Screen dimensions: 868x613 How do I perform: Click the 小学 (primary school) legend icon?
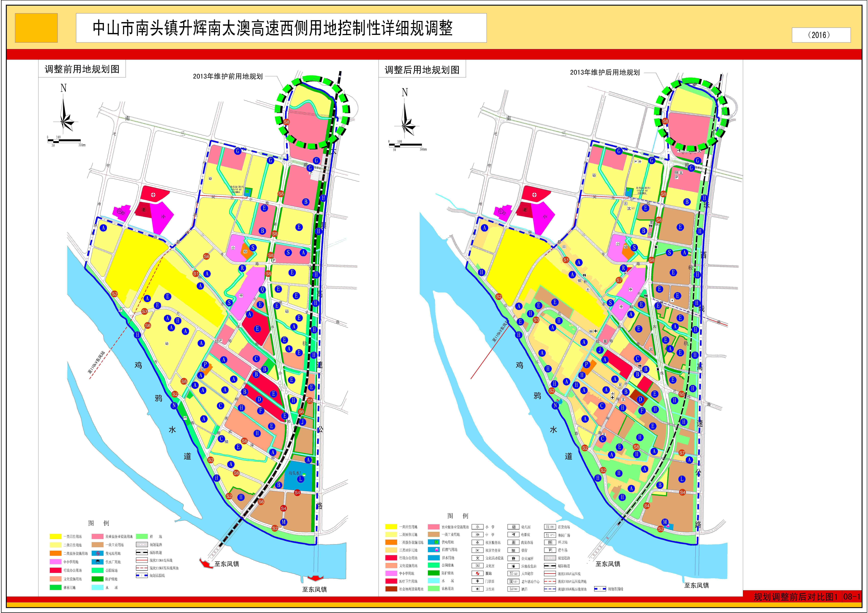click(478, 527)
